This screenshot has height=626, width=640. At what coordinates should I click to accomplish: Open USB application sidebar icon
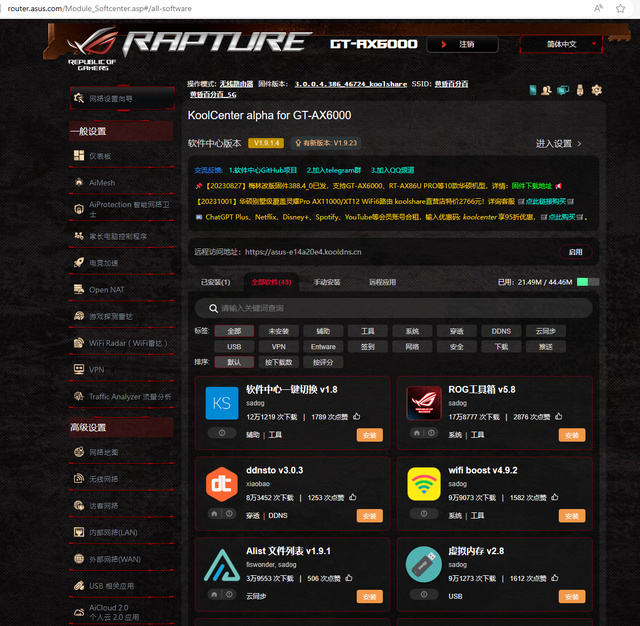[79, 586]
